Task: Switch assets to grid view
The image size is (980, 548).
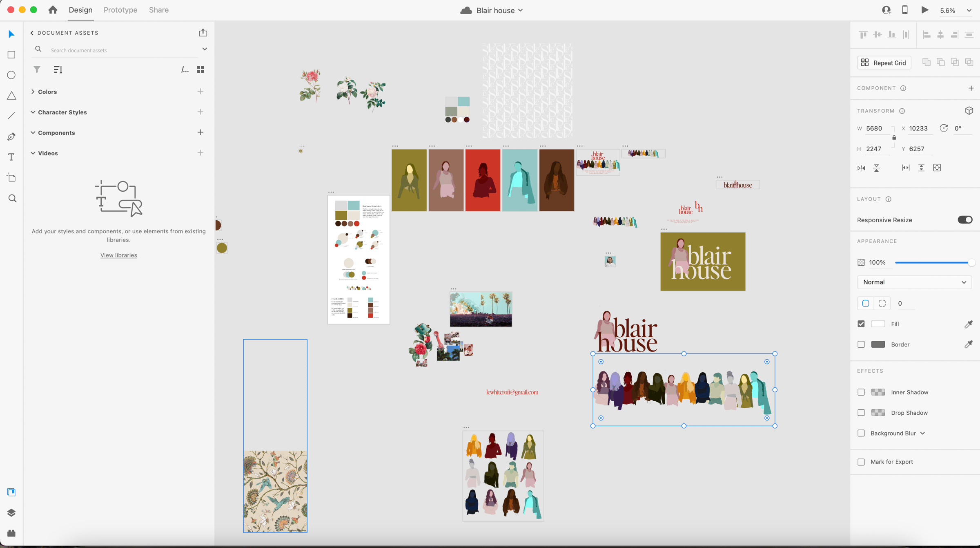Action: pyautogui.click(x=200, y=69)
